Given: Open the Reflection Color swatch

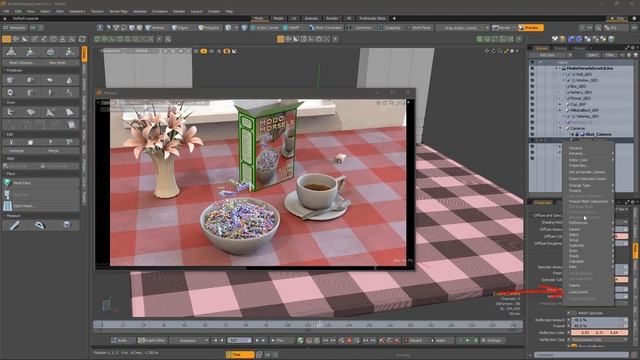Looking at the screenshot, I should pos(599,333).
